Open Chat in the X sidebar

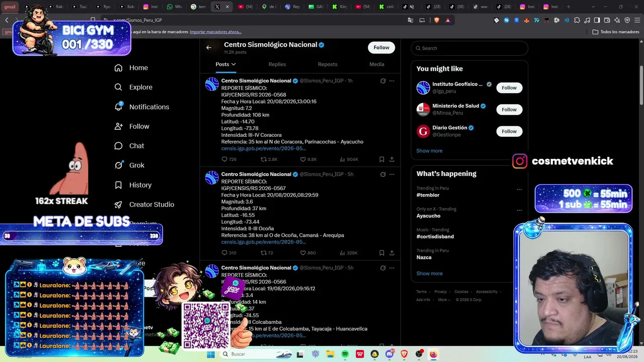129,146
